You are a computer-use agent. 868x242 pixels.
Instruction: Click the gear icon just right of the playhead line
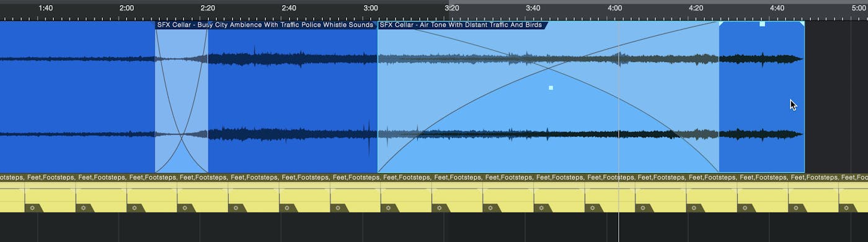[x=642, y=208]
